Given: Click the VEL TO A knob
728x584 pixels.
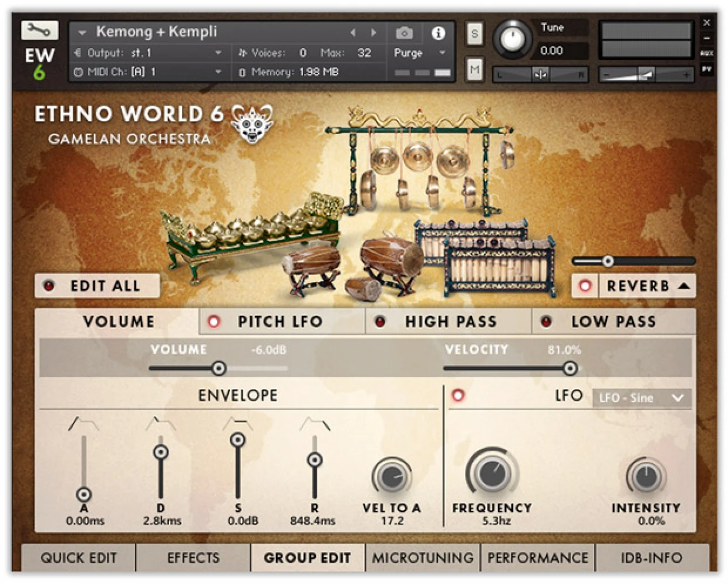Looking at the screenshot, I should pos(392,477).
